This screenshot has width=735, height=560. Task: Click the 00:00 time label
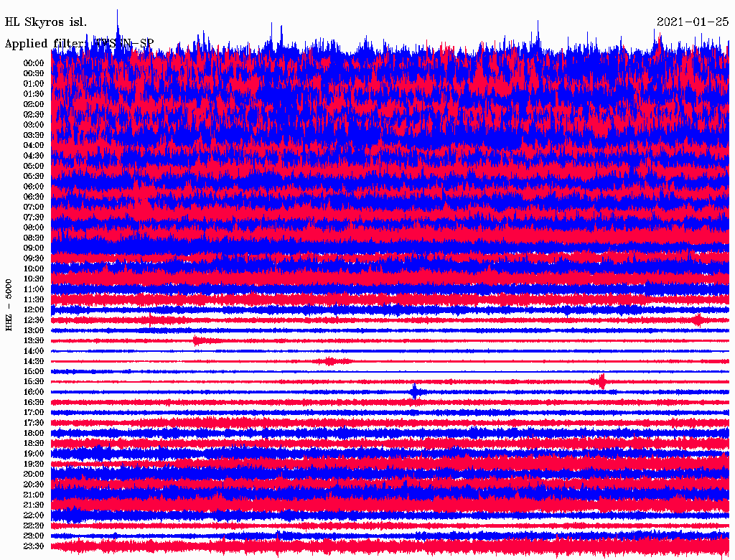point(34,63)
